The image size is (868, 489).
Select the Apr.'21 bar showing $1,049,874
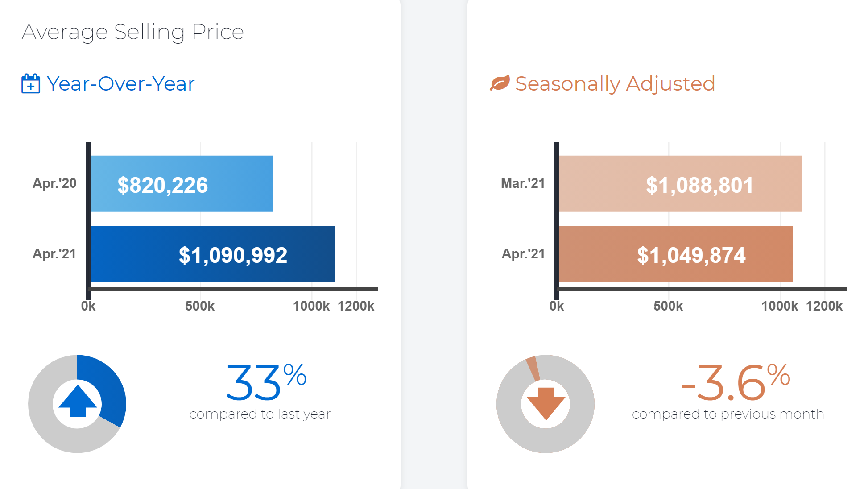675,254
